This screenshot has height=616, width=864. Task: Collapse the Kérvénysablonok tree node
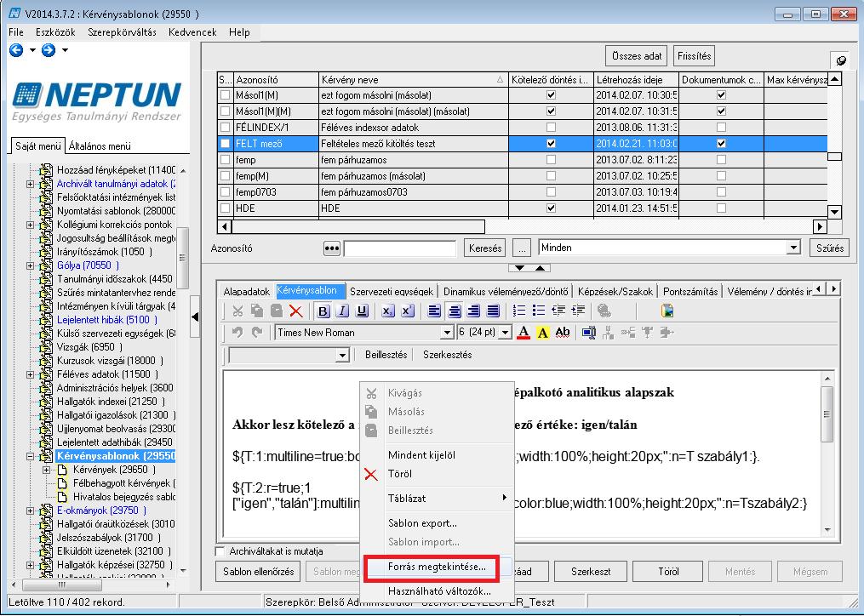31,456
